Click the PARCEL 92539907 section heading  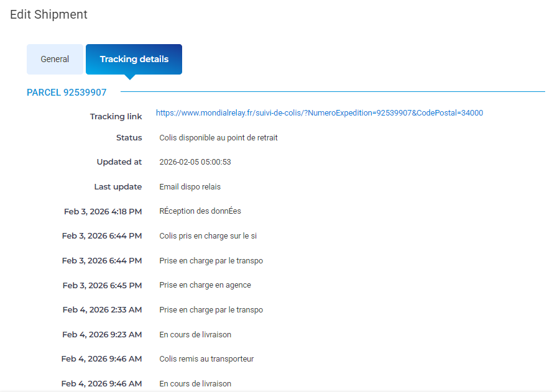pyautogui.click(x=67, y=93)
